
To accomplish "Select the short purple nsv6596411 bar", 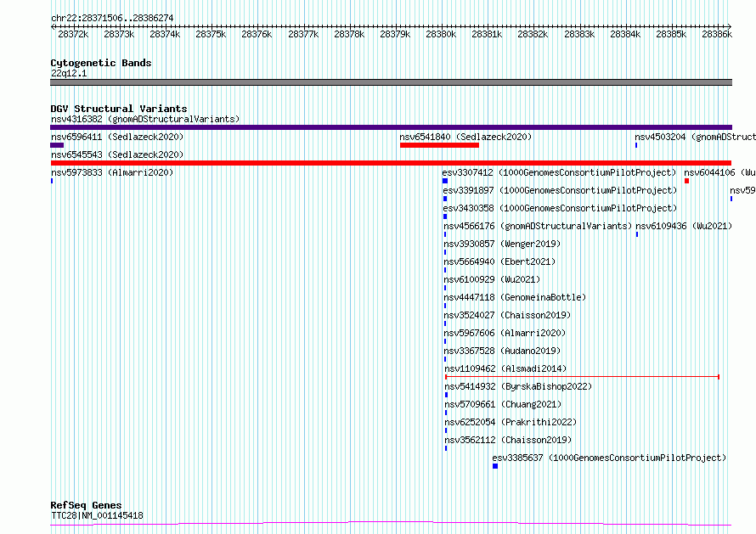I will pyautogui.click(x=57, y=145).
